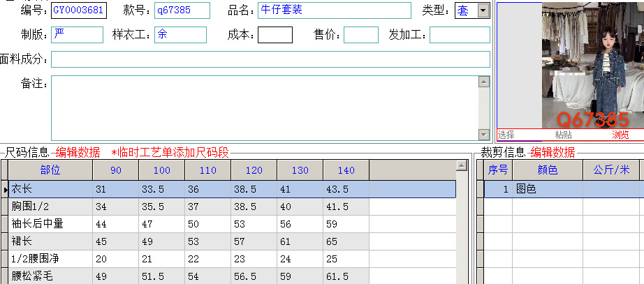644x284 pixels.
Task: Click 编辑数据 beside 裁剪信息
Action: pos(552,152)
